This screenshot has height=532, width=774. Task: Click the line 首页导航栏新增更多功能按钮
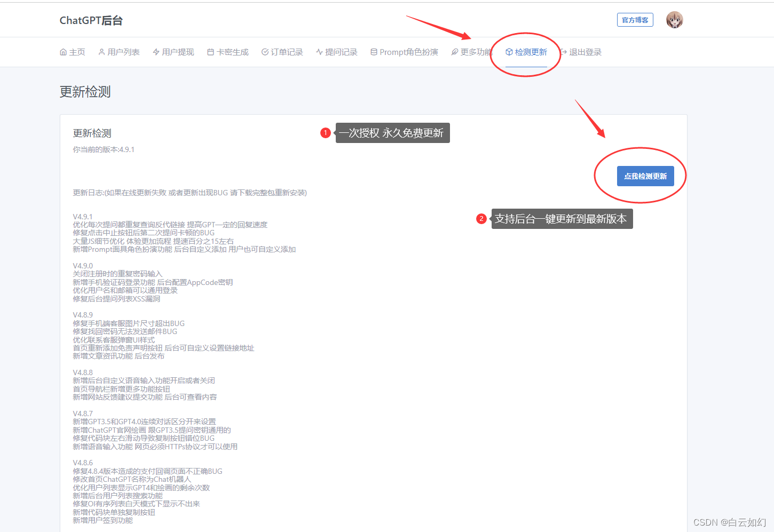tap(121, 389)
